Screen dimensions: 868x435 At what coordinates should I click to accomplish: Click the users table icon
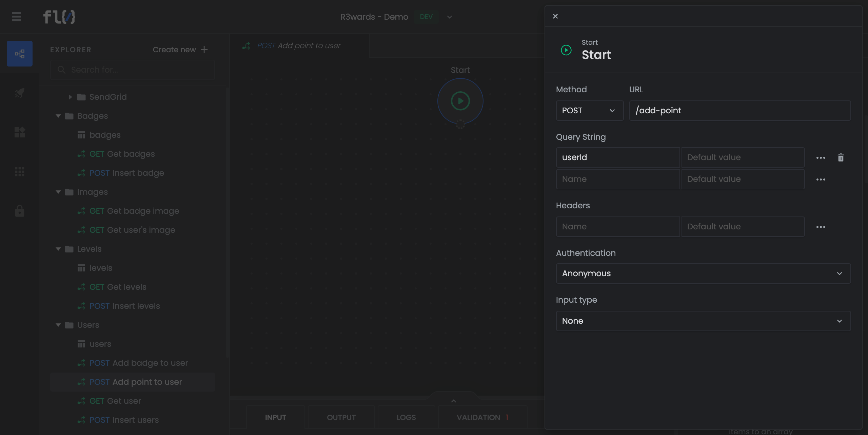pos(81,344)
